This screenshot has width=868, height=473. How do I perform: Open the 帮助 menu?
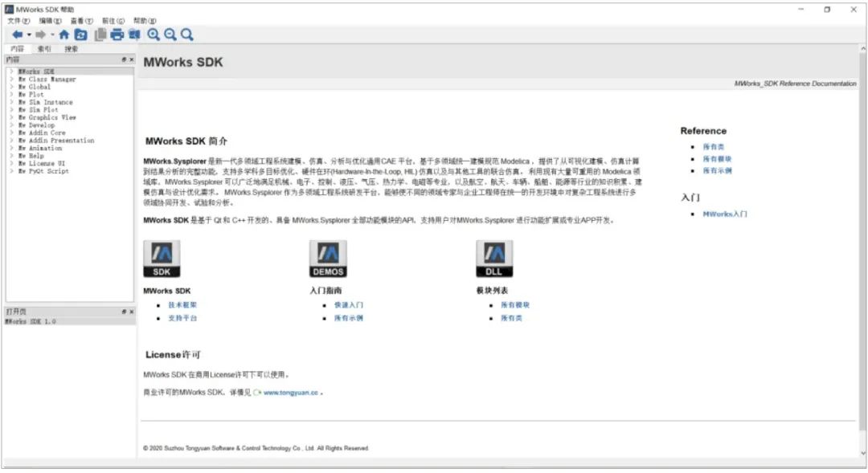tap(145, 21)
